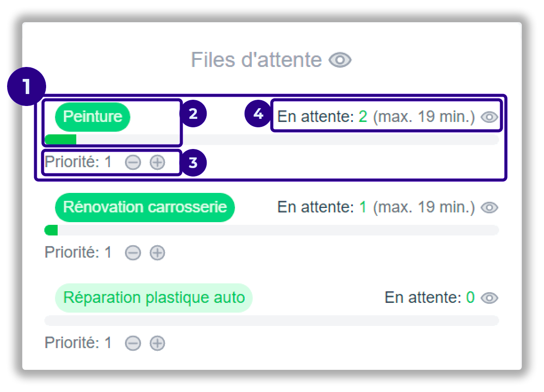The height and width of the screenshot is (392, 544).
Task: Increase priority of Rénovation carrosserie queue
Action: coord(157,253)
